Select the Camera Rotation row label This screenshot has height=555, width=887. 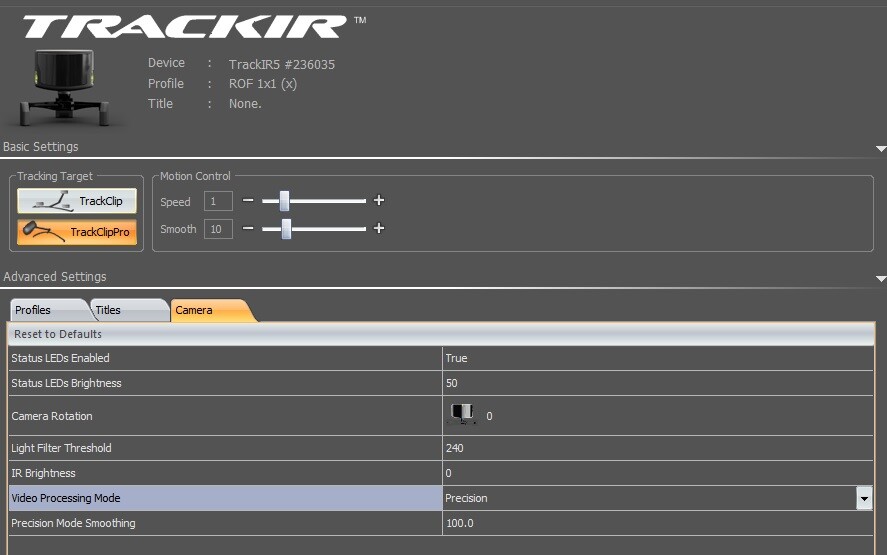click(51, 416)
